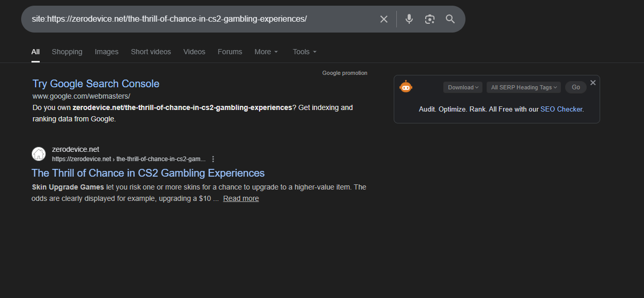Viewport: 644px width, 298px height.
Task: Click the result breadcrumb URL text
Action: point(128,159)
